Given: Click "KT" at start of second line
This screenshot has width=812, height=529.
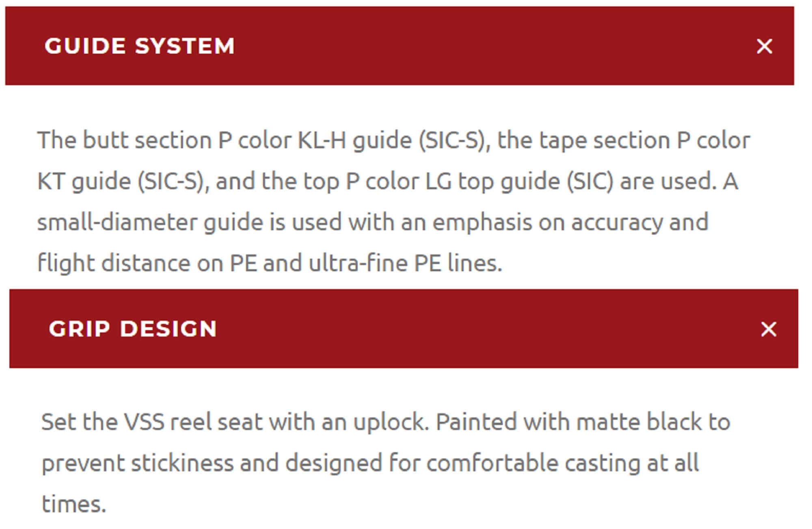Looking at the screenshot, I should pos(51,181).
